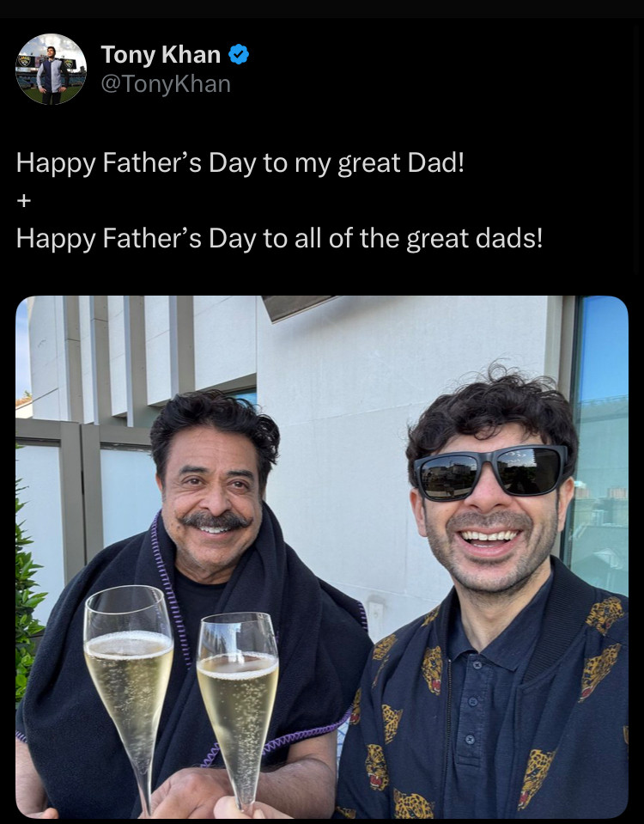Screen dimensions: 644x824
Task: Click the black sunglasses in the photo
Action: 491,472
